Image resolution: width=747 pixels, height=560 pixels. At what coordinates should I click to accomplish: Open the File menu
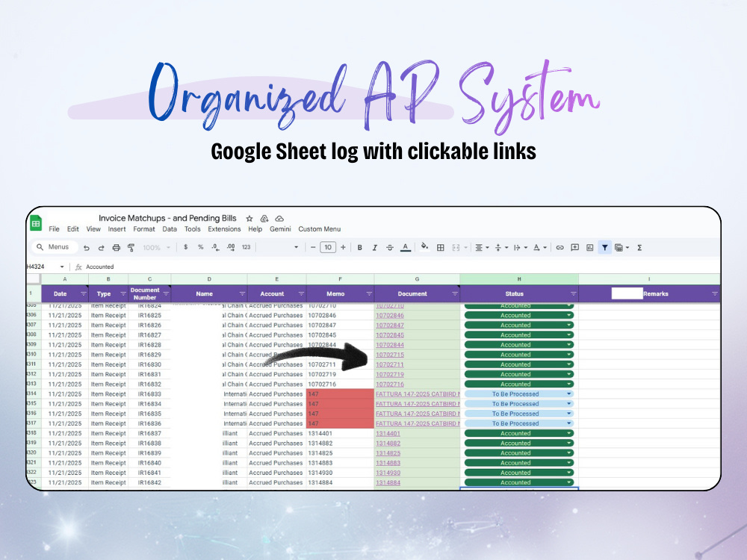click(x=55, y=229)
